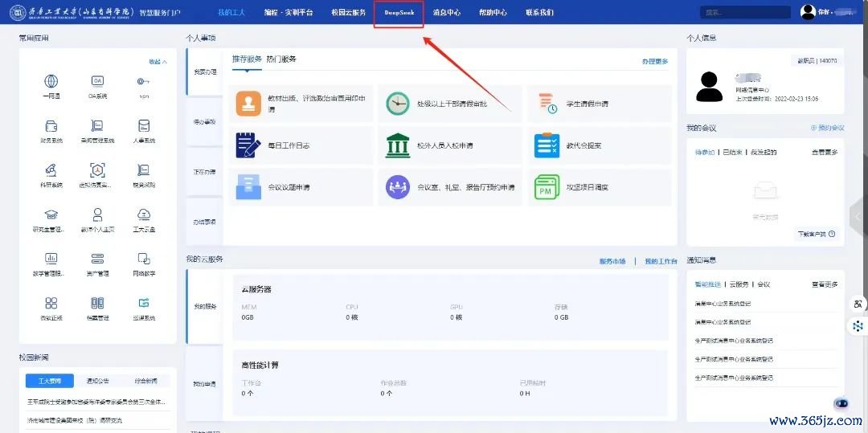Select 我的申请 cloud service tab

click(x=205, y=384)
